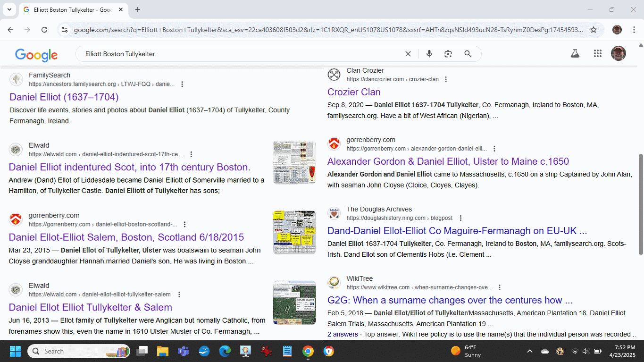644x362 pixels.
Task: Click the Clan Crozier site favicon
Action: click(x=334, y=75)
